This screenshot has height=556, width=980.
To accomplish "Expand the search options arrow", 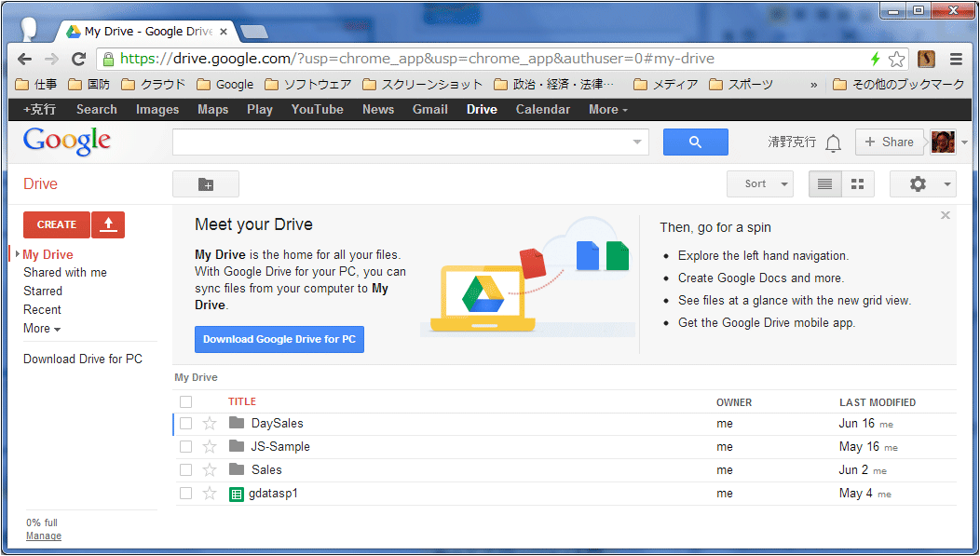I will [637, 142].
